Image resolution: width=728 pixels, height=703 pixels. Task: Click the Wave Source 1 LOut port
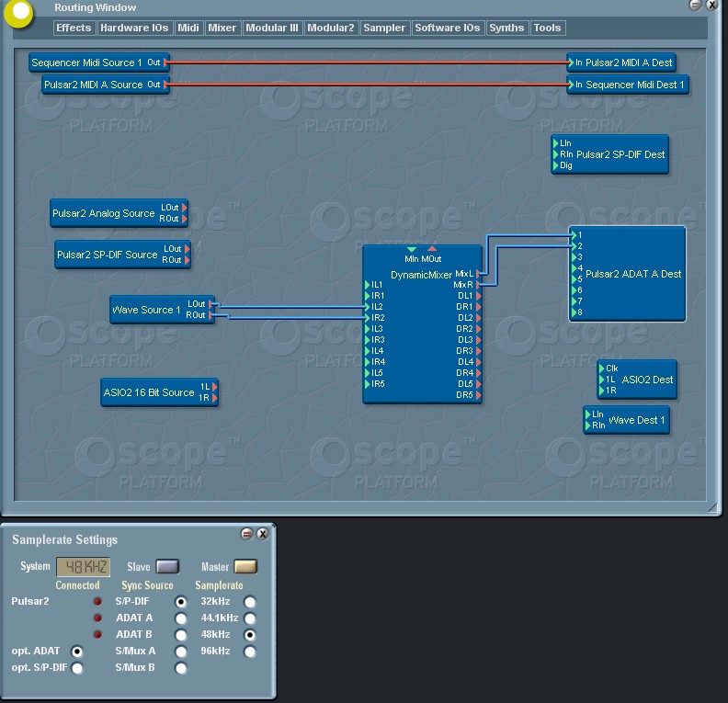click(x=211, y=304)
